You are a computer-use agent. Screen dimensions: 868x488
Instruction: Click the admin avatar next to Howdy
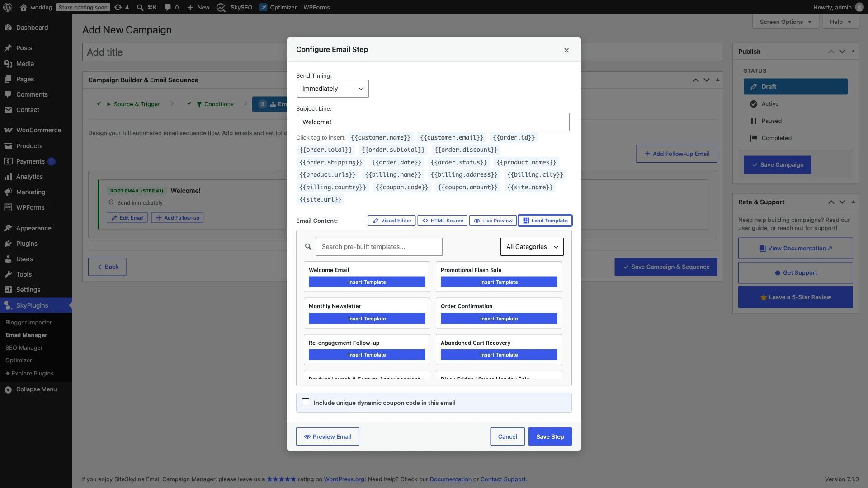click(x=859, y=7)
